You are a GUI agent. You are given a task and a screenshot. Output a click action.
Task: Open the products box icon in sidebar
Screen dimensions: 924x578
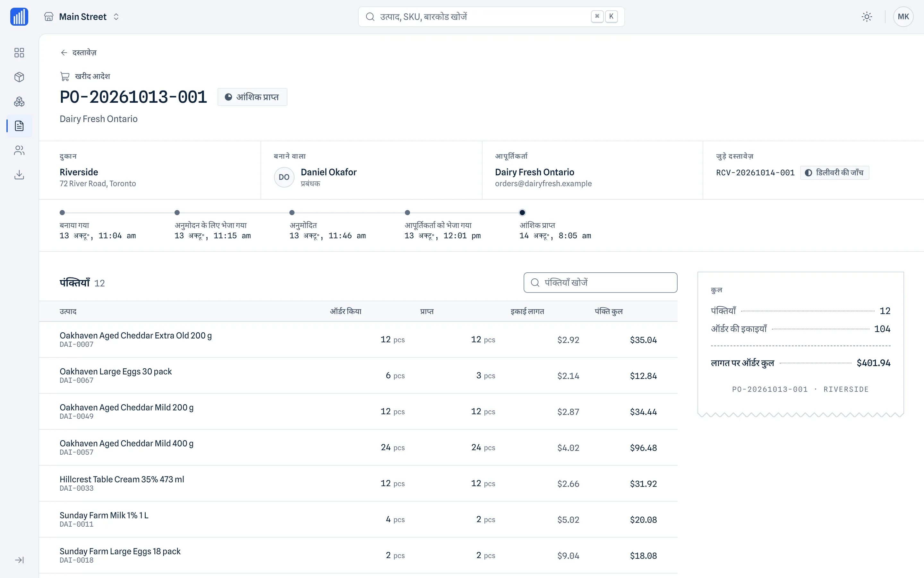tap(19, 77)
